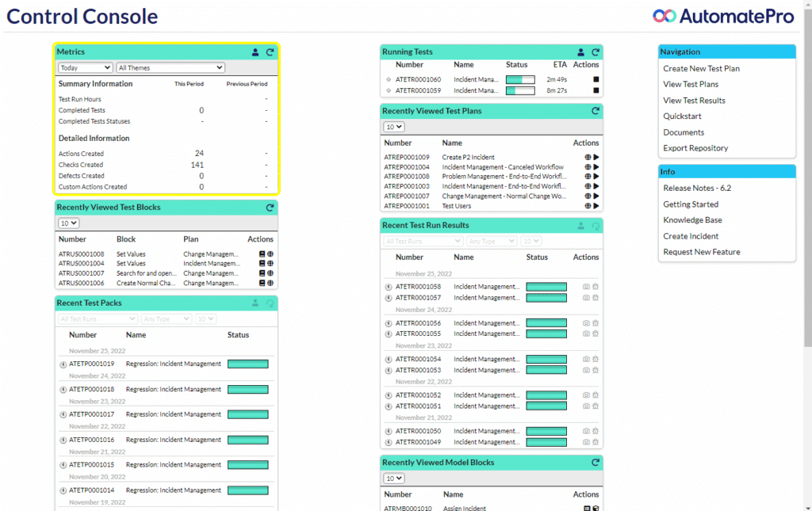Viewport: 812px width, 511px height.
Task: Click the book icon for block ATRUS0001008
Action: click(262, 254)
